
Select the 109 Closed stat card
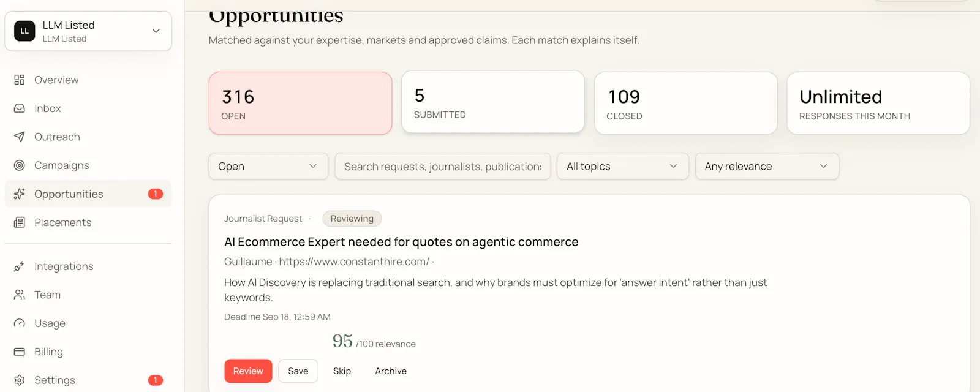tap(685, 103)
